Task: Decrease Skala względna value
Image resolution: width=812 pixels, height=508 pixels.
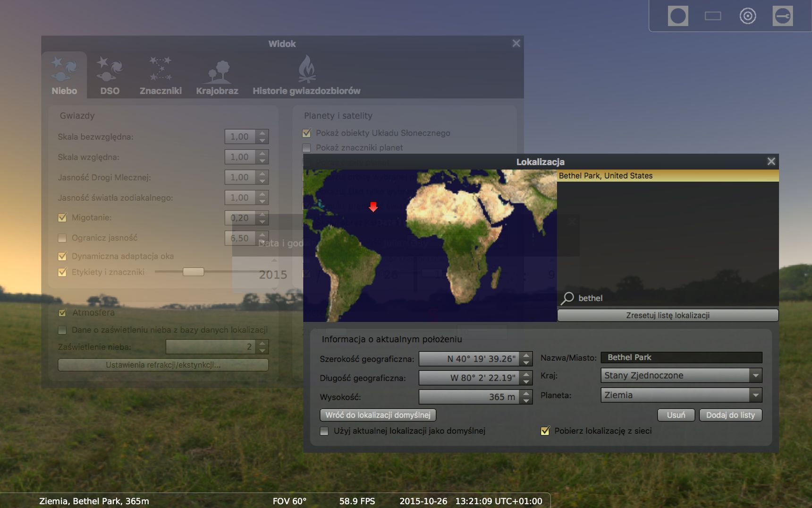Action: point(262,161)
